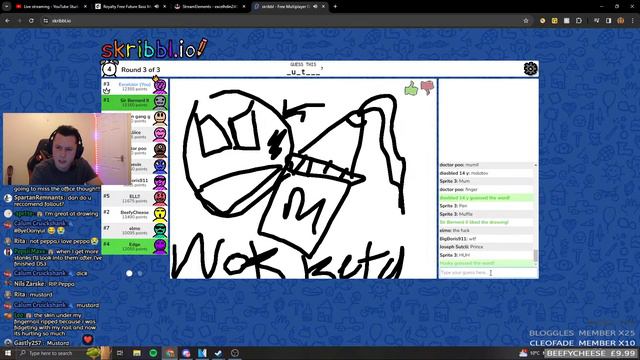Click the brown doctor poo avatar
This screenshot has width=640, height=360.
coord(160,150)
